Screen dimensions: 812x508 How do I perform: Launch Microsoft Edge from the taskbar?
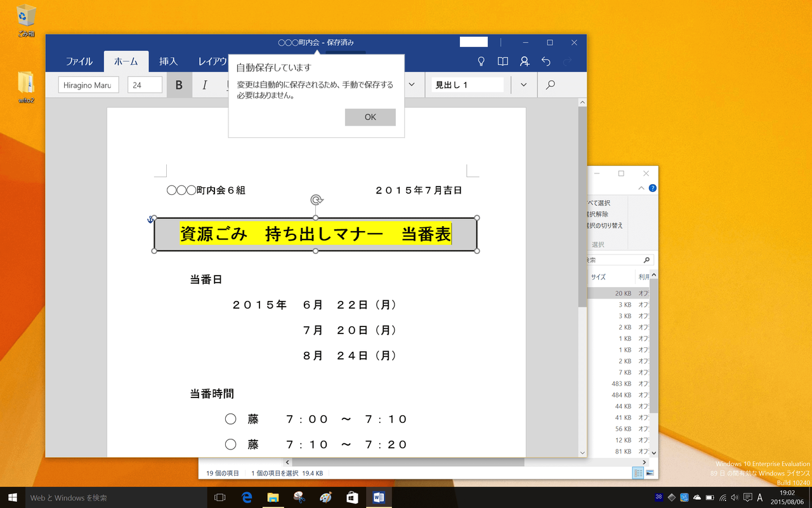click(247, 498)
